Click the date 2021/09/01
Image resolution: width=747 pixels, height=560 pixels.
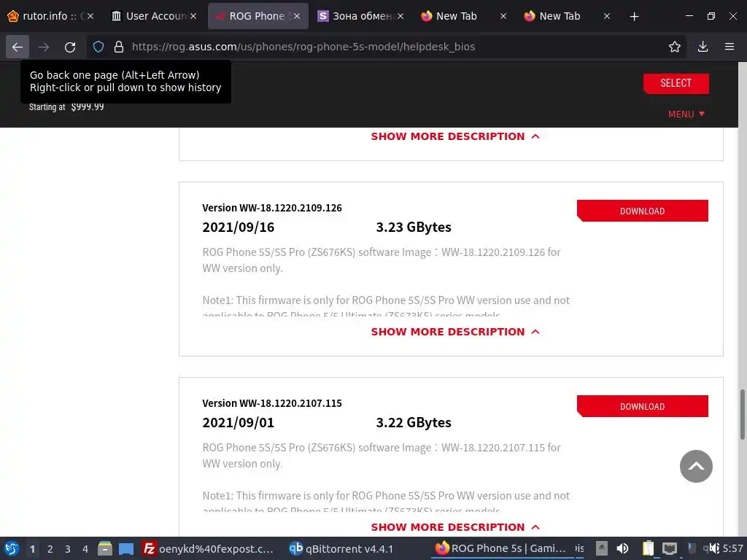click(x=239, y=422)
